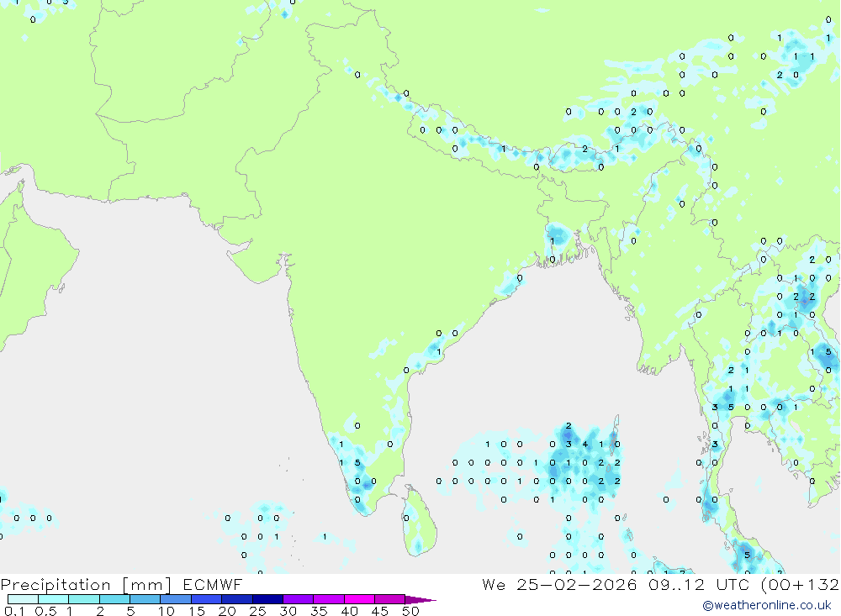The width and height of the screenshot is (841, 616).
Task: Pick the 10–15 mm blue legend swatch
Action: pyautogui.click(x=176, y=599)
